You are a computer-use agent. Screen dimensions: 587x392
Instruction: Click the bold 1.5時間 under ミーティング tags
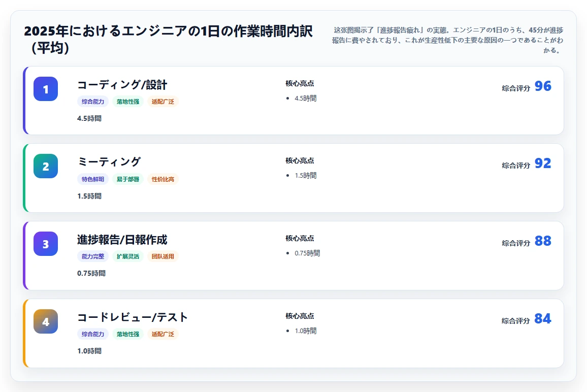coord(89,196)
